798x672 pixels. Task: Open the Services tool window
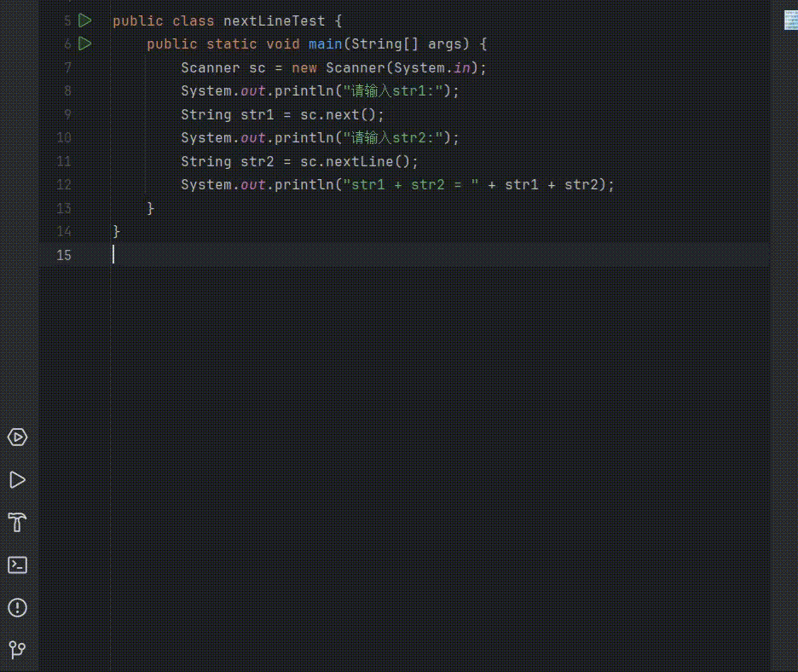17,437
